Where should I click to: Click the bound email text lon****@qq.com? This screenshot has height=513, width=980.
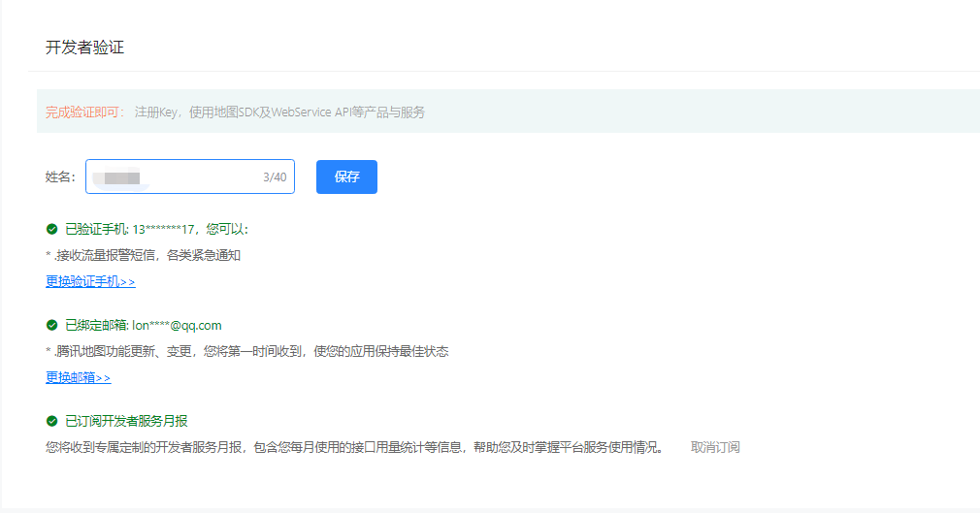pyautogui.click(x=177, y=326)
